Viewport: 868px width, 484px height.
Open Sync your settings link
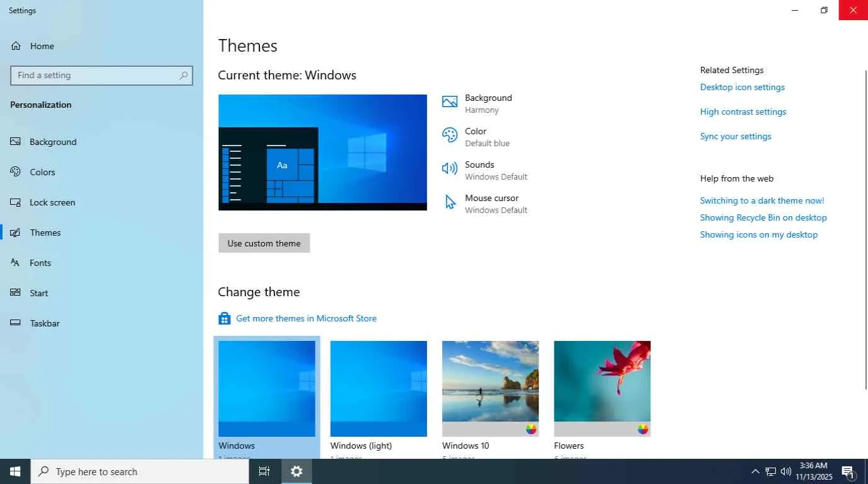coord(736,136)
